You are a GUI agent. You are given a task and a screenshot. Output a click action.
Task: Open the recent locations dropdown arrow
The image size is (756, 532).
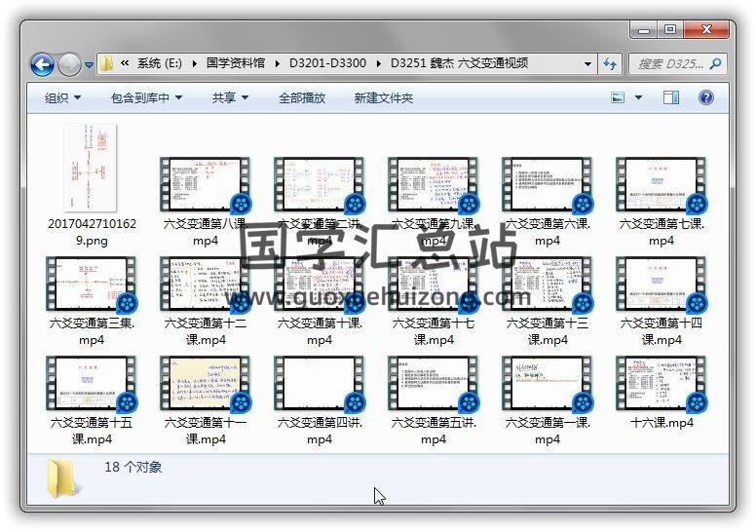89,64
